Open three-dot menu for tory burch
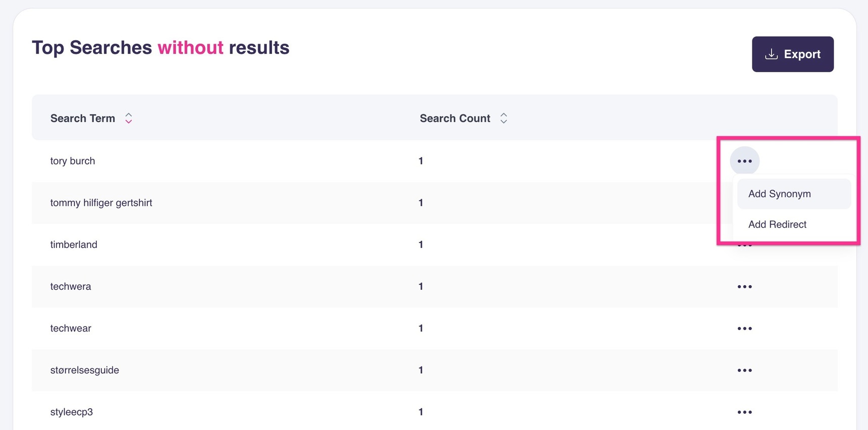 [744, 161]
